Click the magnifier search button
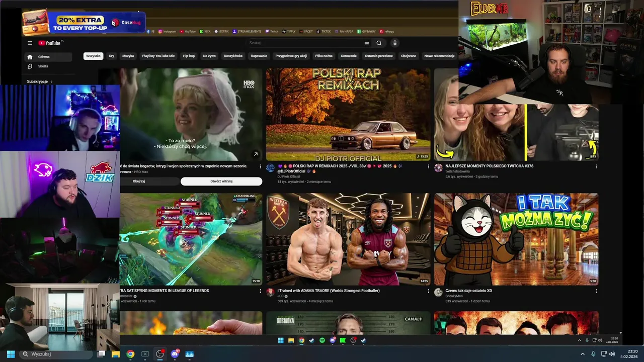Viewport: 644px width, 362px height. coord(379,43)
